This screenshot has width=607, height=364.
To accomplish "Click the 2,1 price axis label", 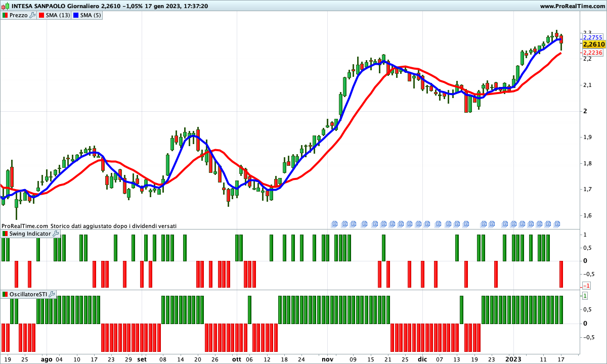I will pos(587,85).
